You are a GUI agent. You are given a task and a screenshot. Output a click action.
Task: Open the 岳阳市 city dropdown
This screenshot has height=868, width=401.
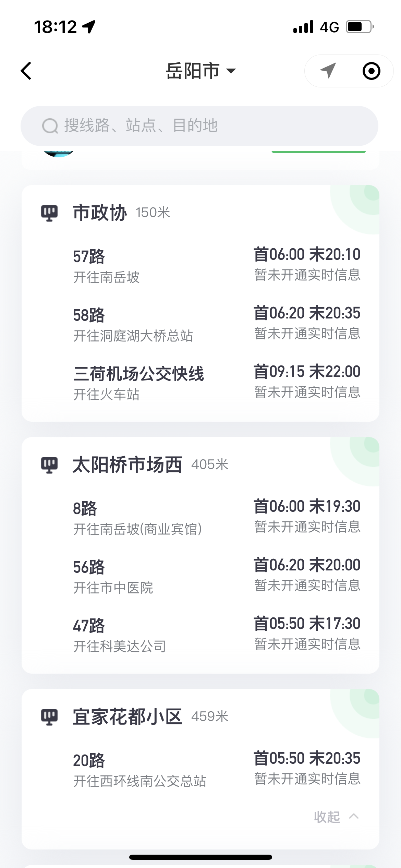click(x=200, y=71)
